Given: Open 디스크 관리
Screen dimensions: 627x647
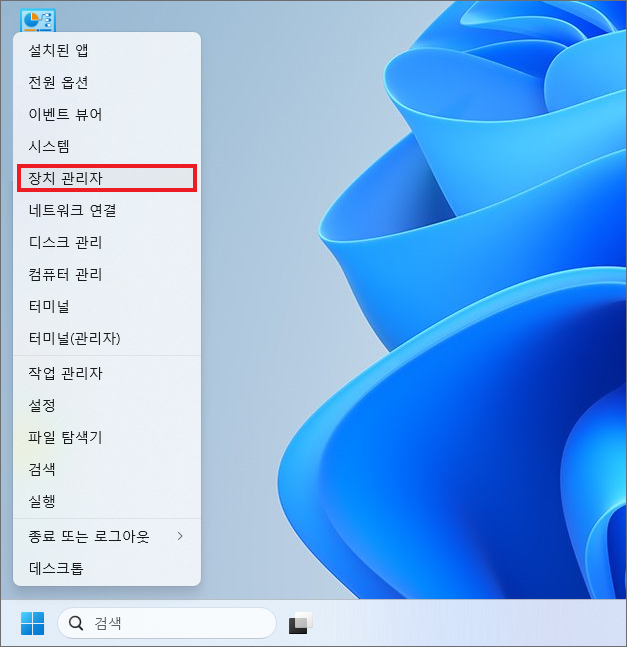Looking at the screenshot, I should (107, 242).
